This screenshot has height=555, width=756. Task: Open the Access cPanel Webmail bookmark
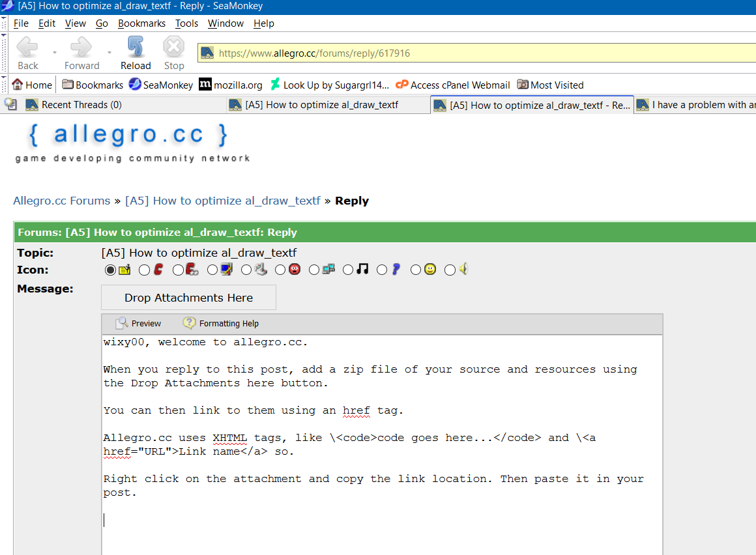[453, 85]
